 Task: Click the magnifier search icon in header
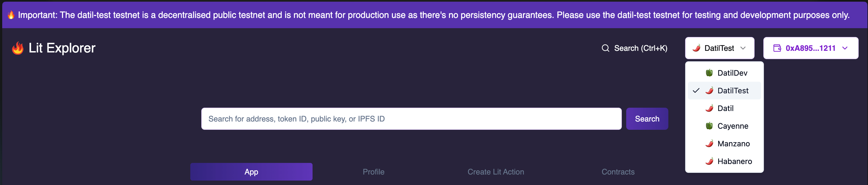[605, 48]
